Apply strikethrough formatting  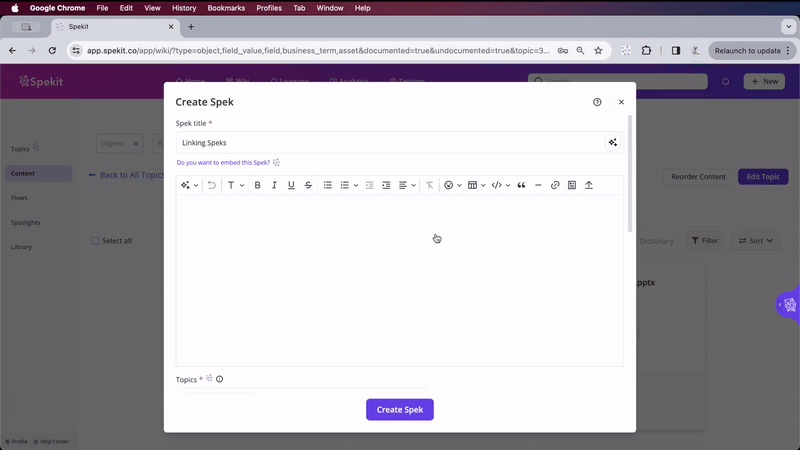click(x=308, y=185)
